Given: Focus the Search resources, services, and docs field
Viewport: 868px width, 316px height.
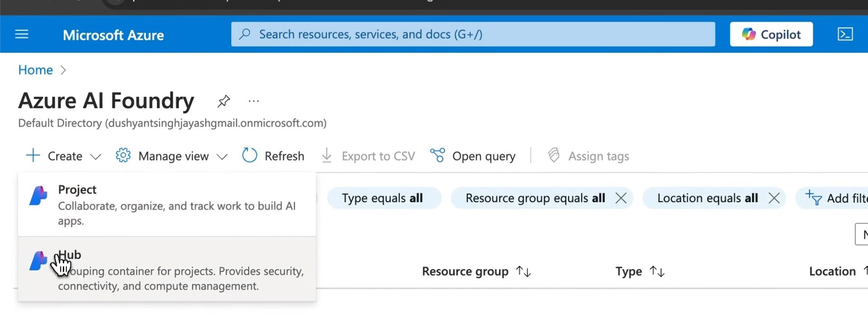Looking at the screenshot, I should click(473, 34).
